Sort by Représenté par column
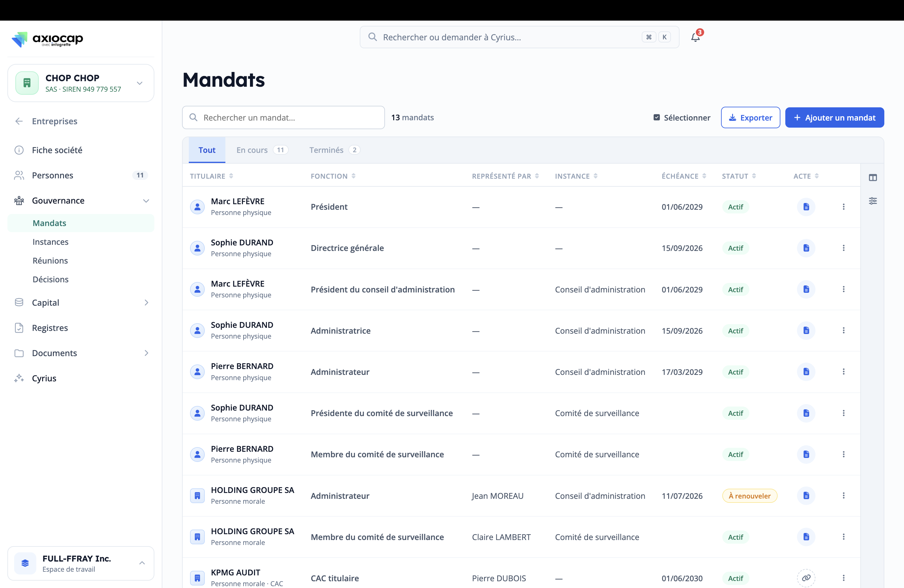The width and height of the screenshot is (904, 588). 505,176
